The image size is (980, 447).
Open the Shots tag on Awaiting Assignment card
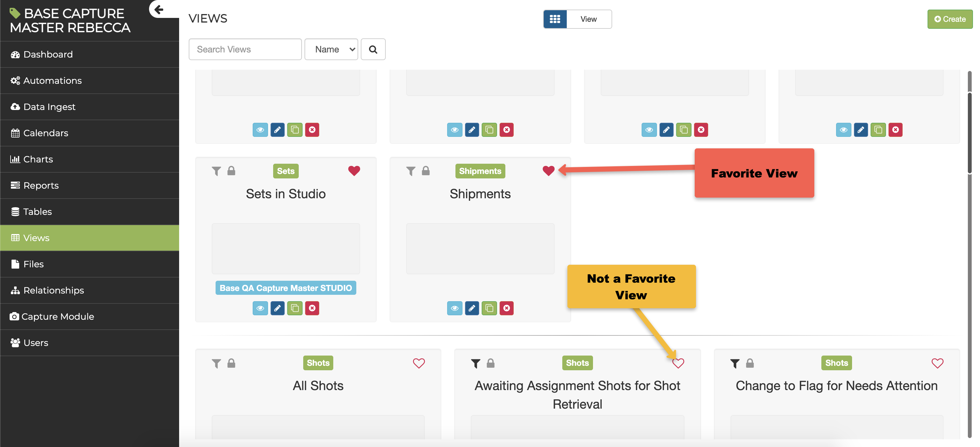(x=577, y=363)
